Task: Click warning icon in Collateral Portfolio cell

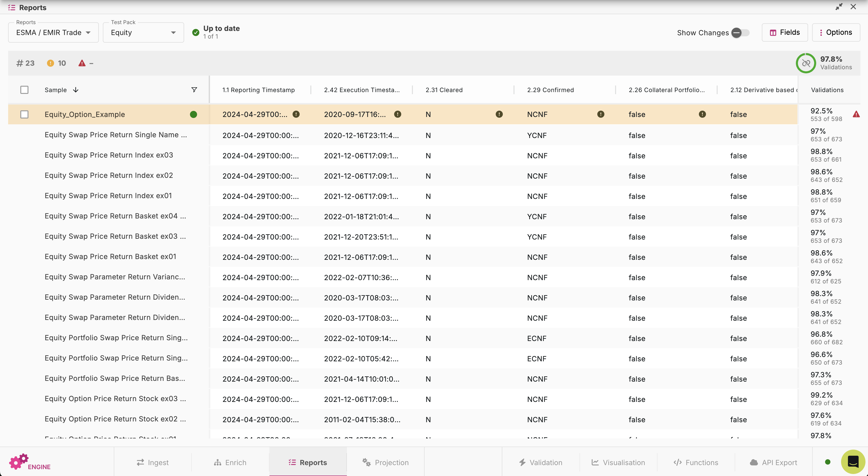Action: [x=702, y=114]
